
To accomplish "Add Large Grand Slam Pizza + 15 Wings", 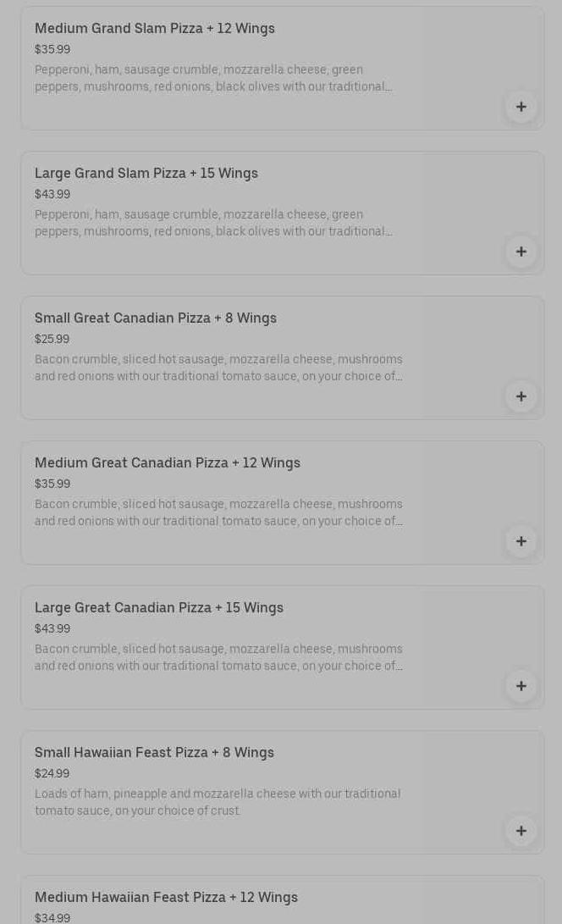I will tap(521, 252).
